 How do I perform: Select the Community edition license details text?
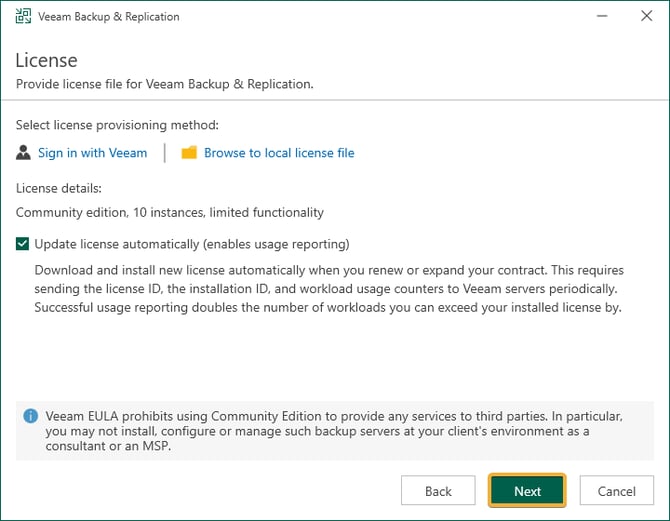(x=170, y=212)
